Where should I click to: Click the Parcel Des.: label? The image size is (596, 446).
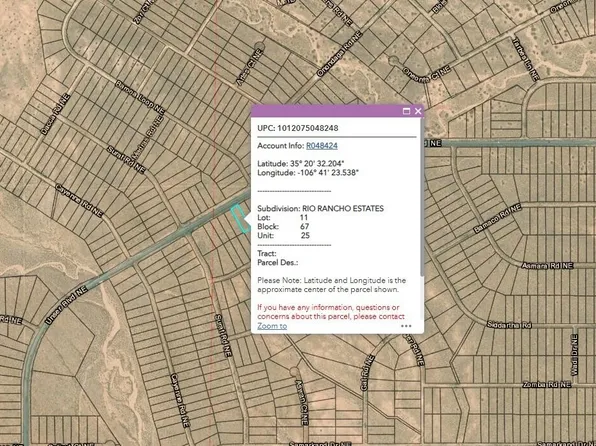(278, 262)
